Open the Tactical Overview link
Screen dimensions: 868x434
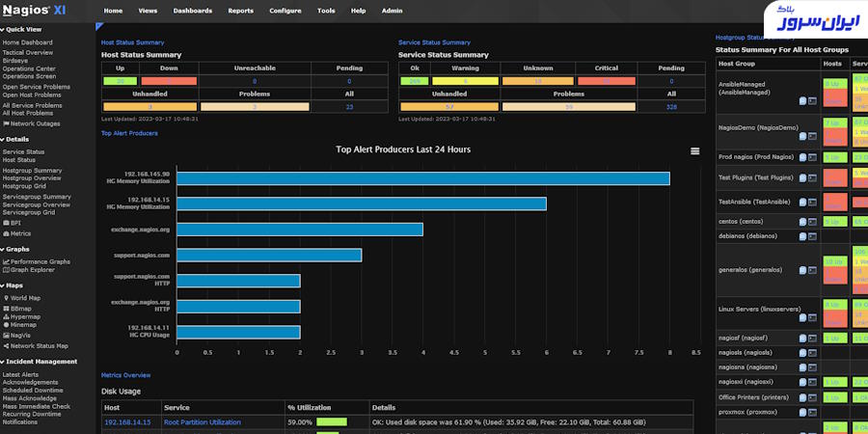pos(28,53)
